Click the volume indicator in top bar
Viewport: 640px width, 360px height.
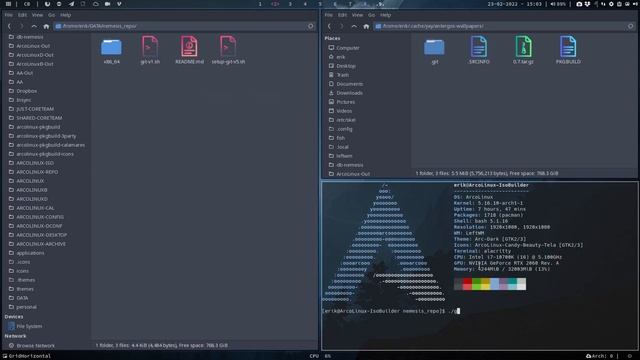(558, 4)
